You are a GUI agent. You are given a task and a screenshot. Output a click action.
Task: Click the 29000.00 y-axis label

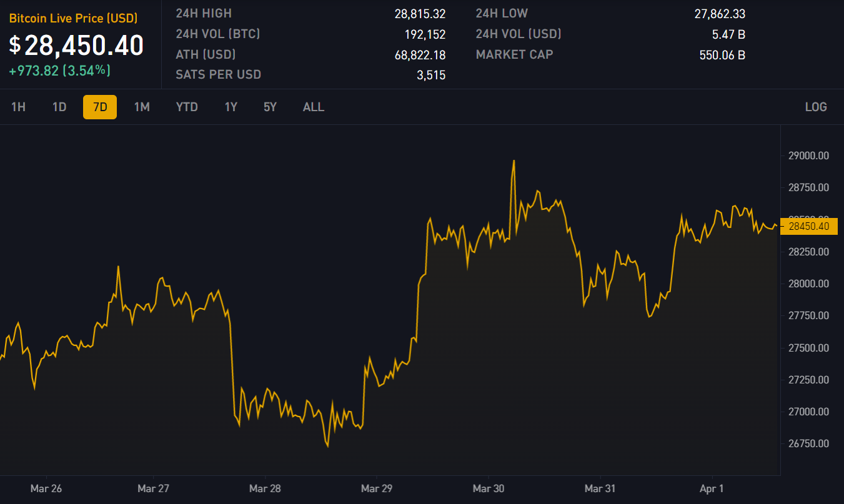coord(809,156)
